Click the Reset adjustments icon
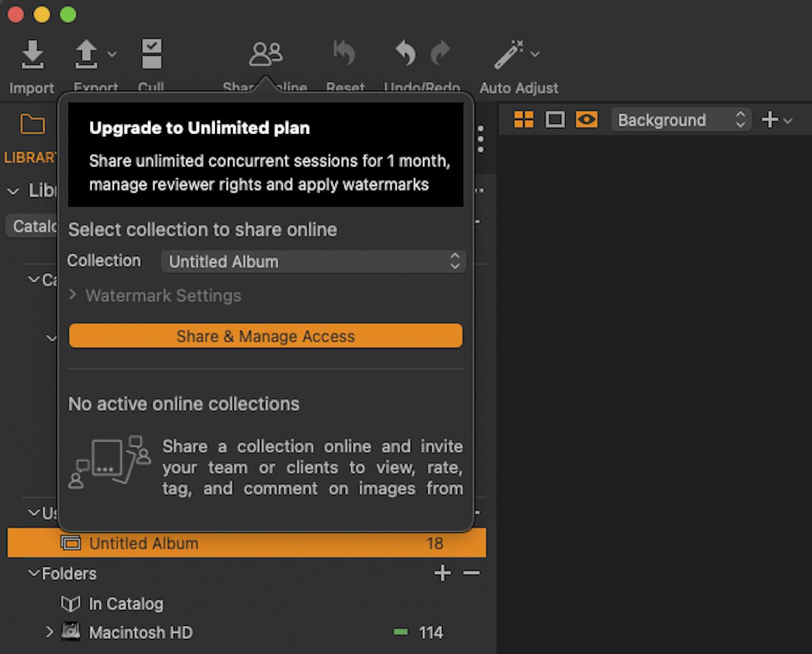The image size is (812, 654). 344,53
